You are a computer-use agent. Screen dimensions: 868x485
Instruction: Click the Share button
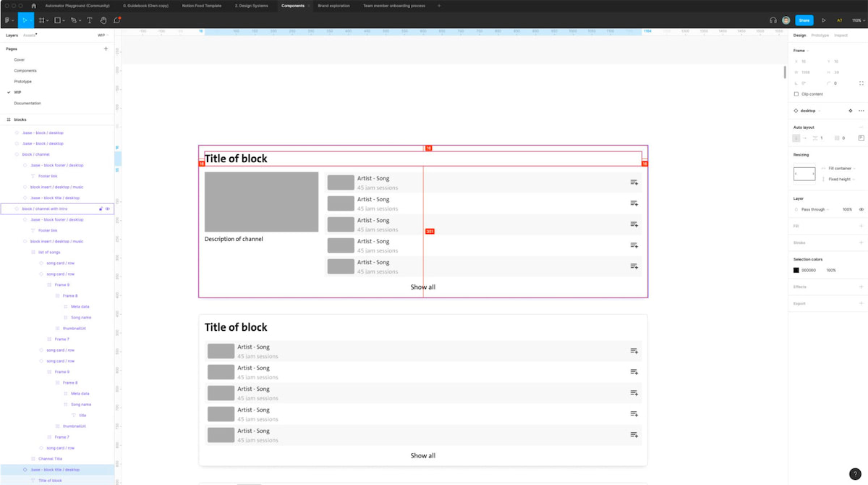tap(804, 20)
